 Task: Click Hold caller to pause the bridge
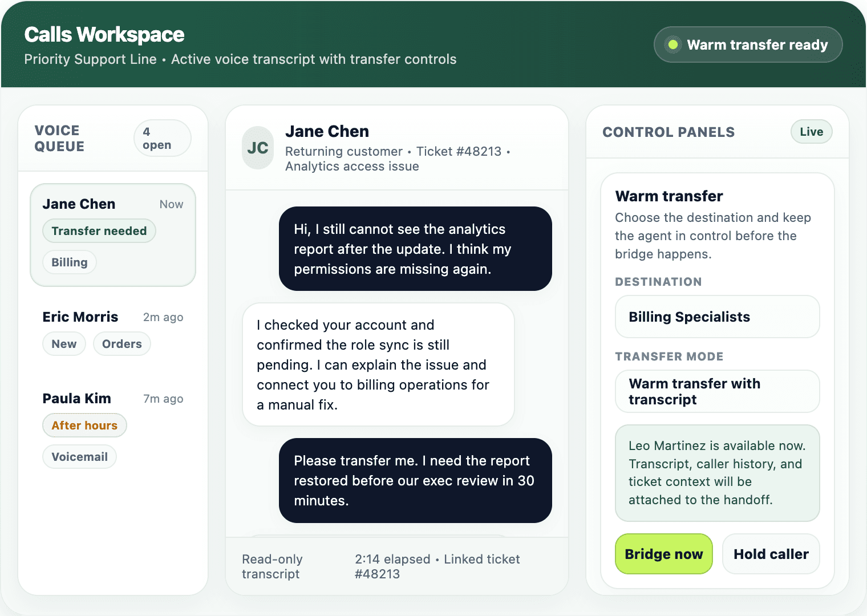pyautogui.click(x=771, y=553)
